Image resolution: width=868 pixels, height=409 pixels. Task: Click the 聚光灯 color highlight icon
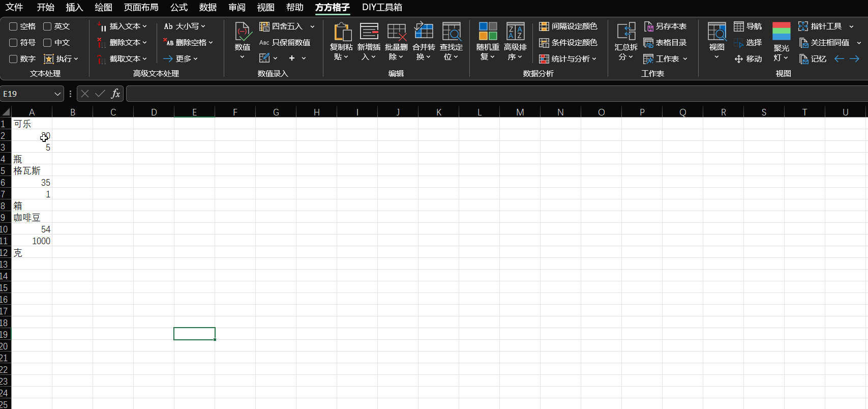tap(781, 32)
